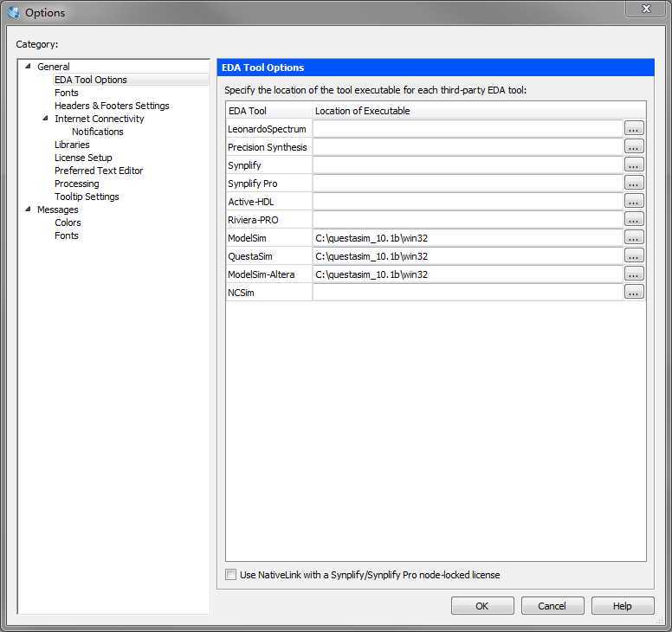Click the ModelSim row browse button
The width and height of the screenshot is (672, 632).
click(x=634, y=238)
